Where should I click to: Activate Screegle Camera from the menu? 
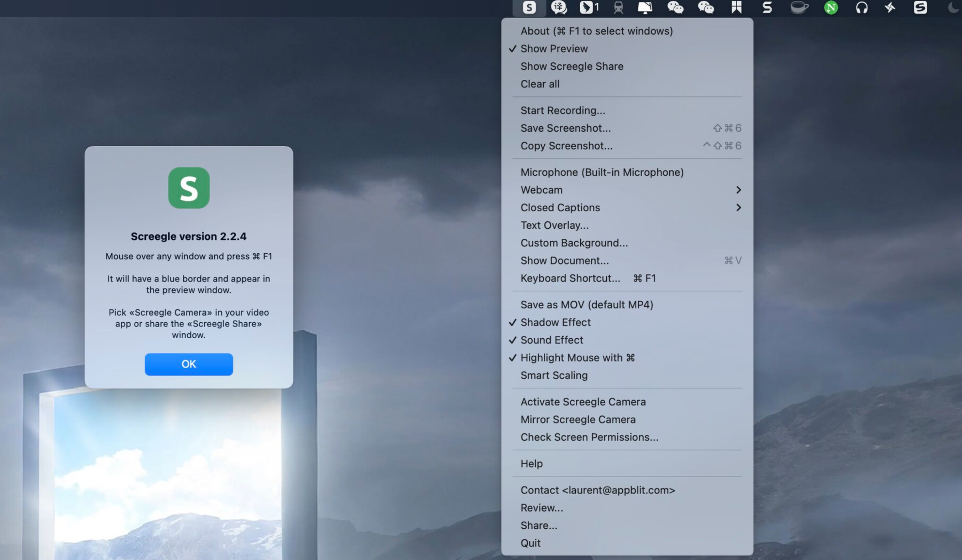627,402
